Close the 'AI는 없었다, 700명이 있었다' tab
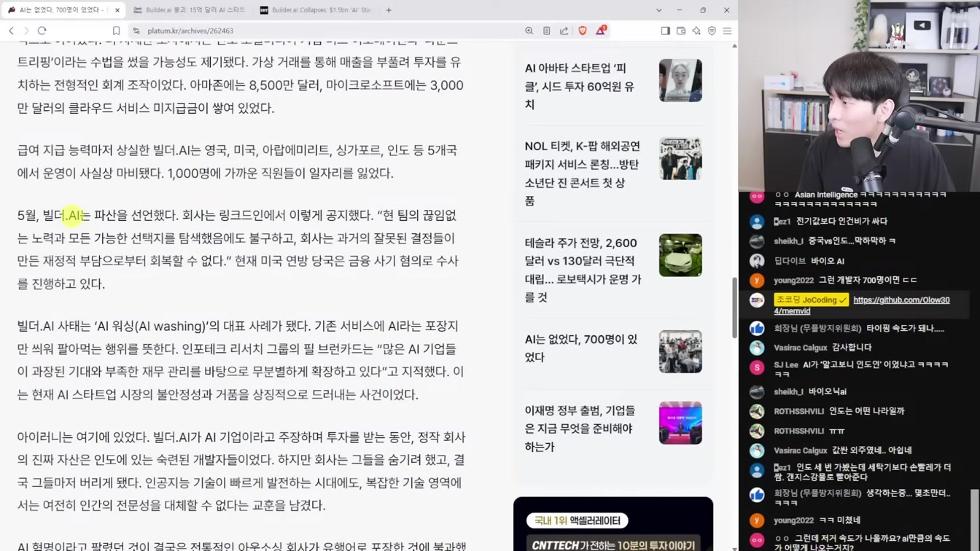 (117, 10)
